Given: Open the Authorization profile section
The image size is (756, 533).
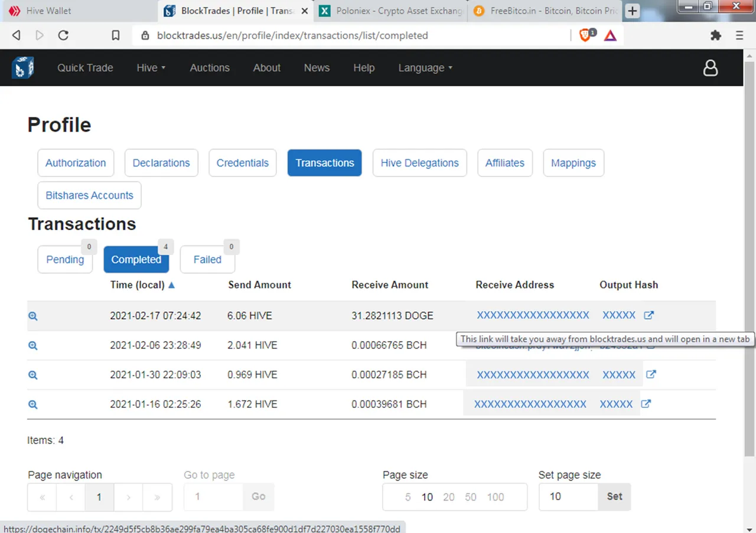Looking at the screenshot, I should tap(76, 163).
